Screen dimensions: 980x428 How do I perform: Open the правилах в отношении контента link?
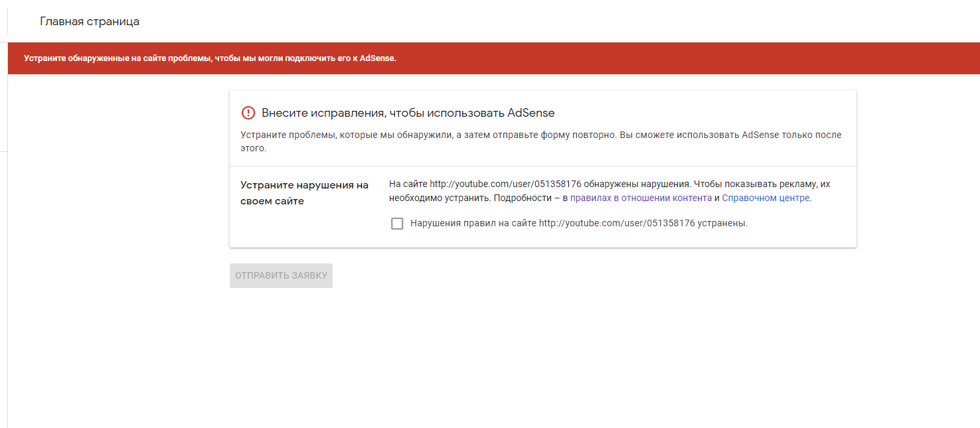(x=641, y=198)
